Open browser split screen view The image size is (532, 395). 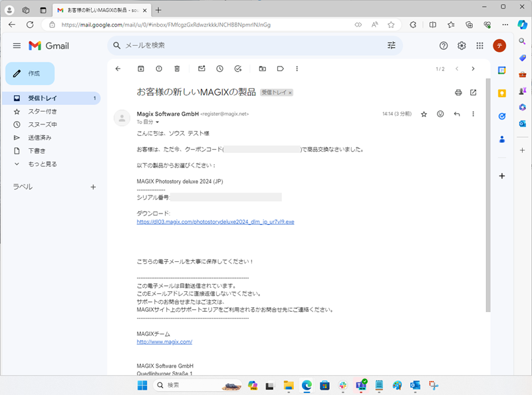point(433,25)
